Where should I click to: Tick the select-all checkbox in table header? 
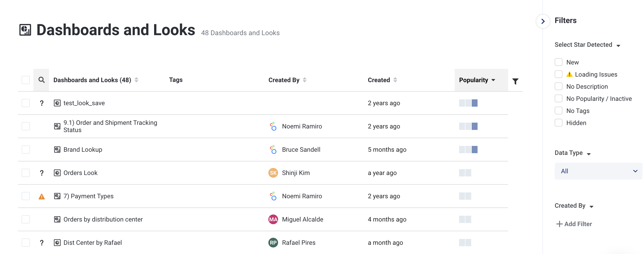[x=26, y=80]
